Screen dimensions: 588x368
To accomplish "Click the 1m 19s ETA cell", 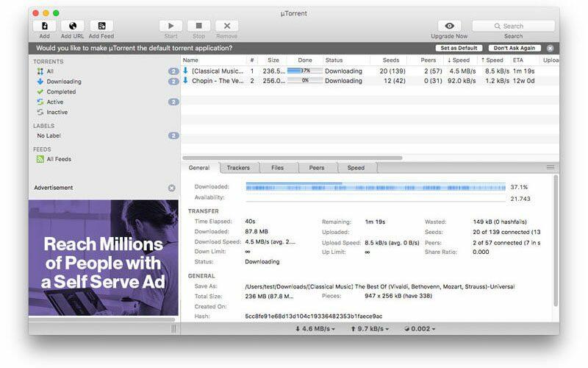I will pos(523,71).
